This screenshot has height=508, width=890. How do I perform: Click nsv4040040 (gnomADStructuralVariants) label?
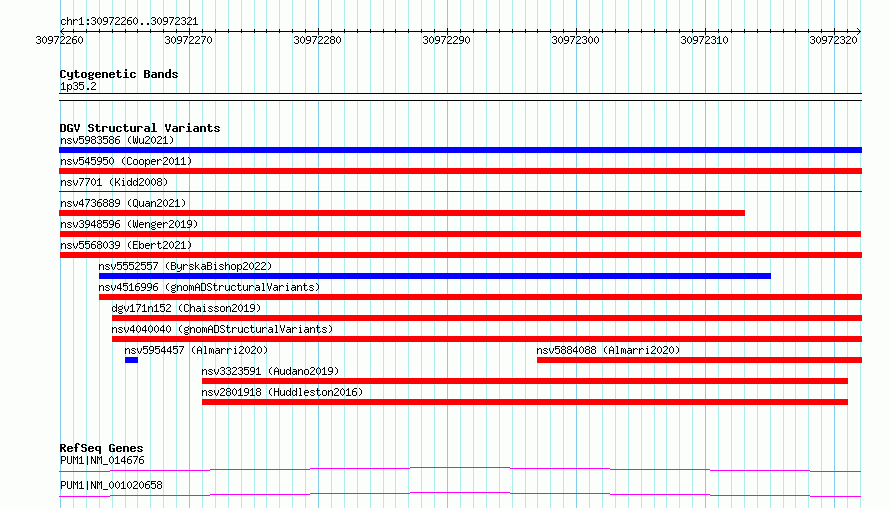(222, 329)
